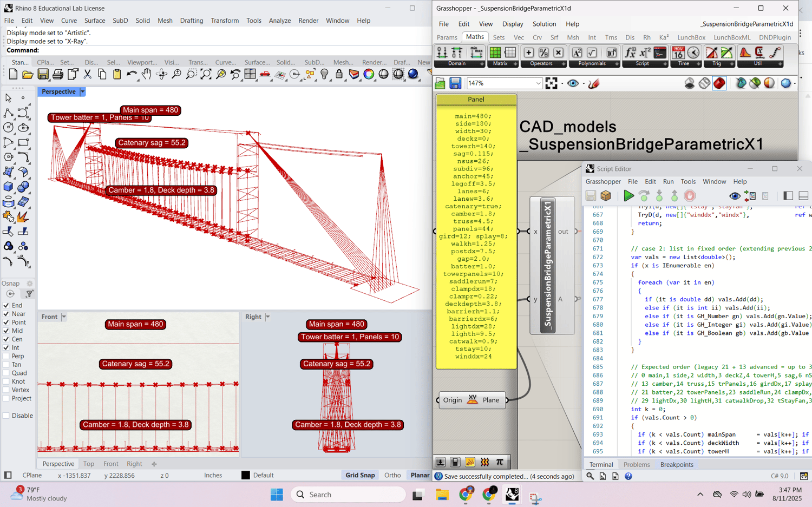Screen dimensions: 812x507
Task: Click the red car icon in Rhino toolbar
Action: click(265, 74)
